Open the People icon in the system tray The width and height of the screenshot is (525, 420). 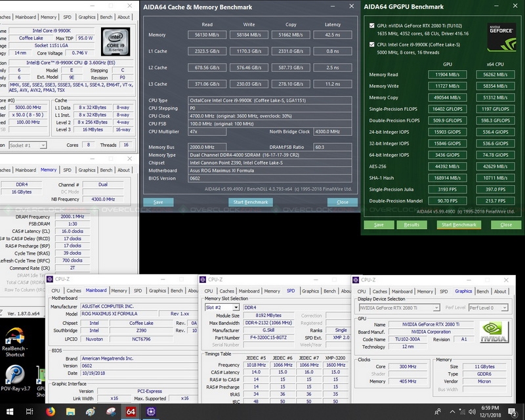[437, 411]
